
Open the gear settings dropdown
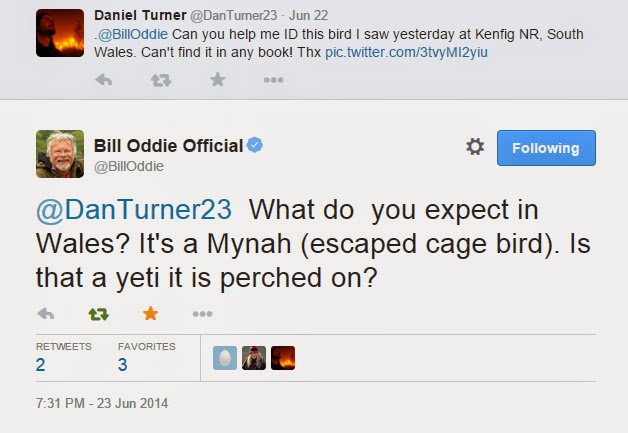click(x=475, y=147)
